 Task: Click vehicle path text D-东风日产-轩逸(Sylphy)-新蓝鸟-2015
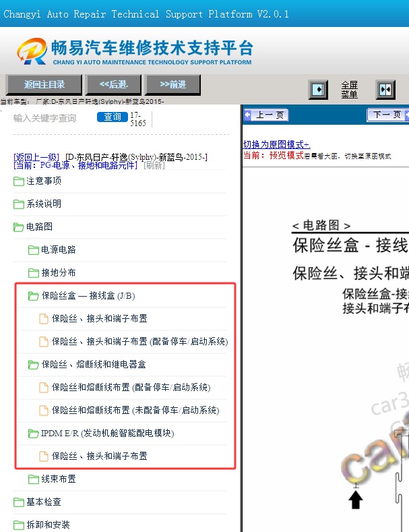coord(136,157)
